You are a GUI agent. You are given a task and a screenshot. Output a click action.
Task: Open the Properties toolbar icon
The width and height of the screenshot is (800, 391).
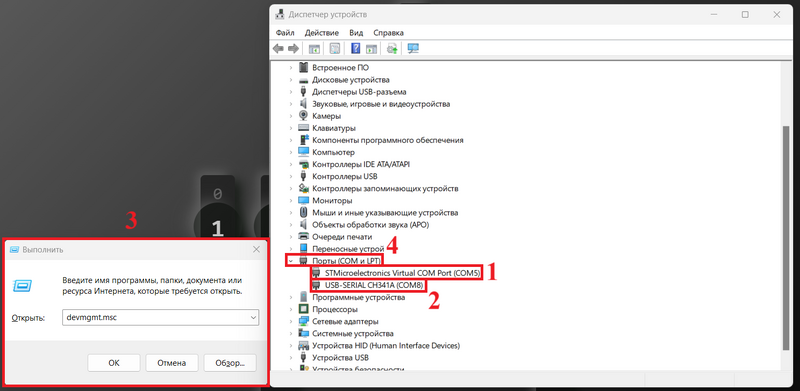tap(335, 49)
